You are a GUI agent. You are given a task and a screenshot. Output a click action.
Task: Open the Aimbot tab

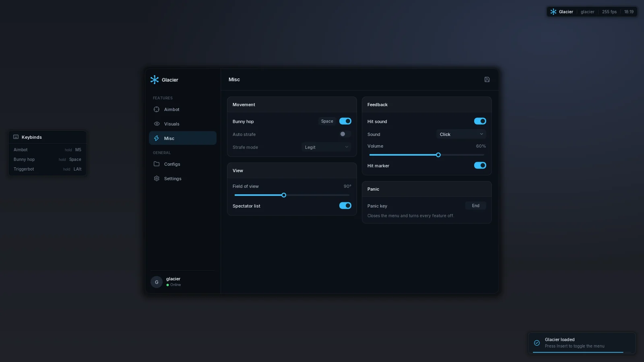click(183, 109)
